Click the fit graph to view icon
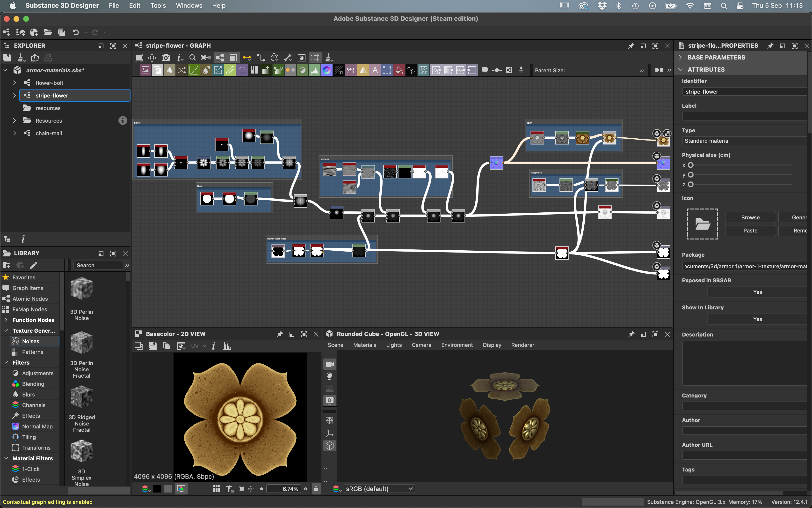Image resolution: width=812 pixels, height=508 pixels. [x=138, y=58]
